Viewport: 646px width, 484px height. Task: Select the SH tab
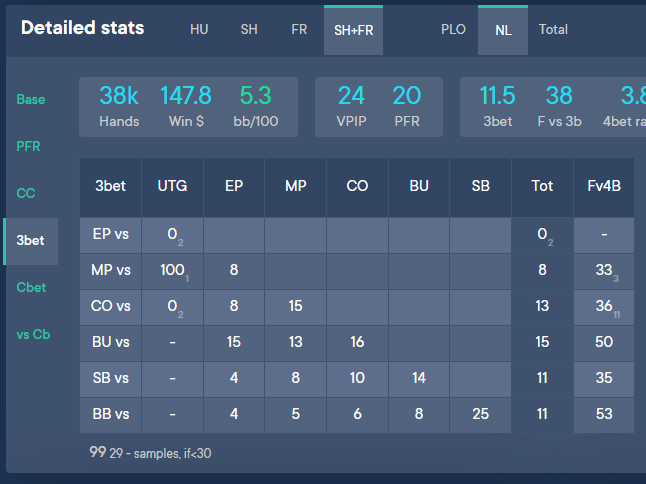pyautogui.click(x=249, y=30)
